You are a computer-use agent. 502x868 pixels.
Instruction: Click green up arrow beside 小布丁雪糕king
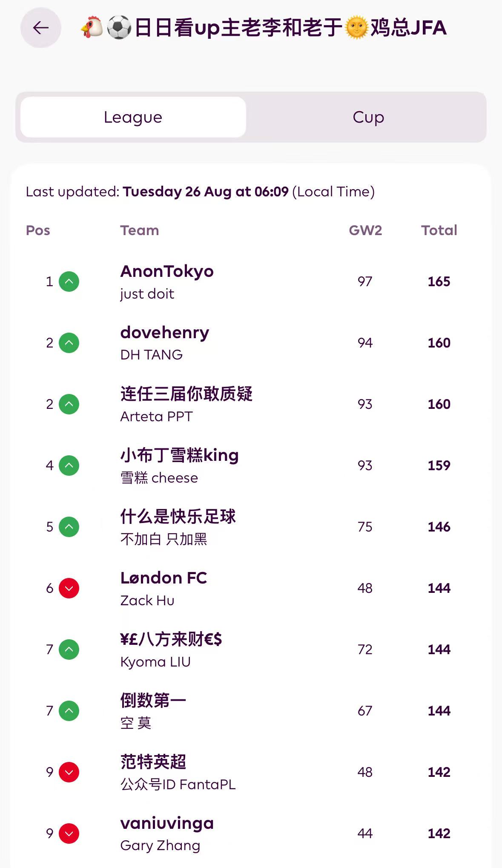69,466
